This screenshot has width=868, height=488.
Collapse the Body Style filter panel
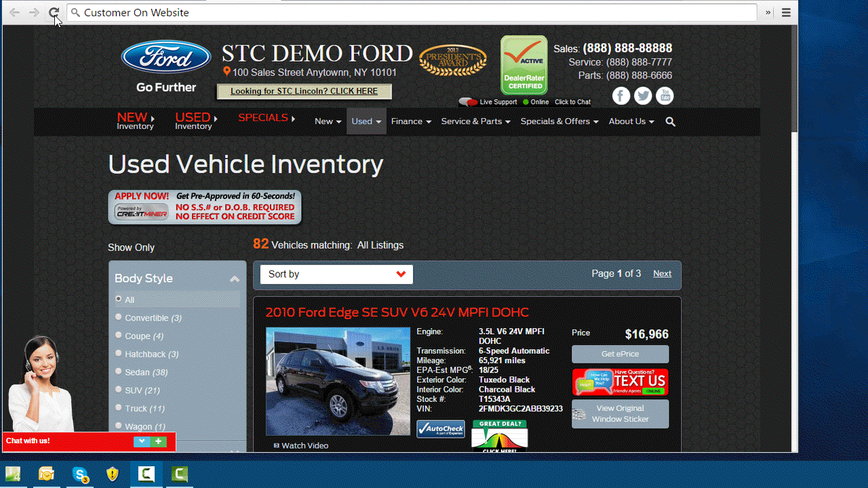235,279
